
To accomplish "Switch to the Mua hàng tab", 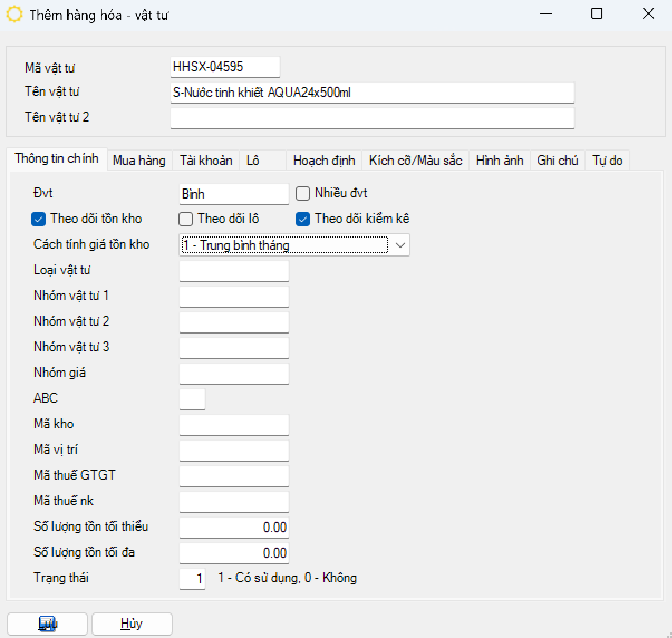I will [x=139, y=161].
